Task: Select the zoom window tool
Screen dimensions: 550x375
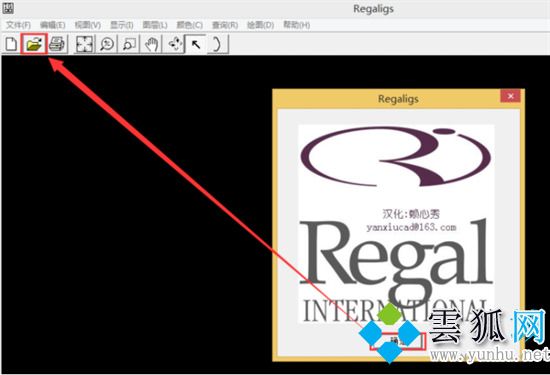Action: click(x=129, y=44)
